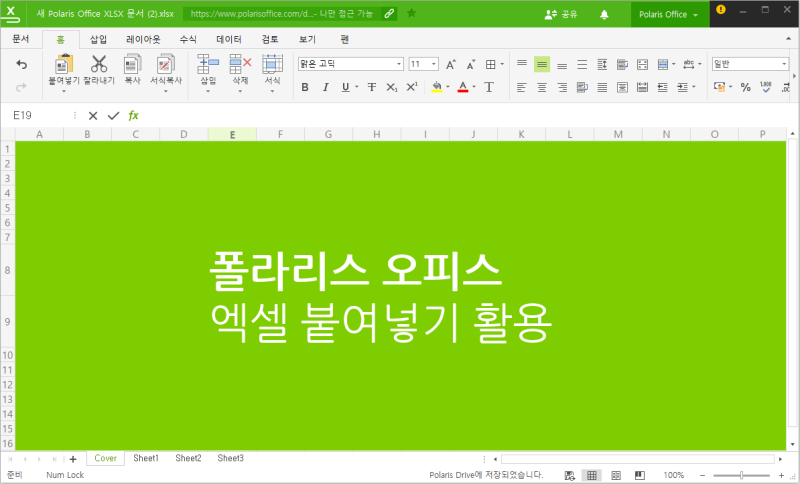This screenshot has height=484, width=800.
Task: Open the font color dropdown arrow
Action: pos(474,87)
